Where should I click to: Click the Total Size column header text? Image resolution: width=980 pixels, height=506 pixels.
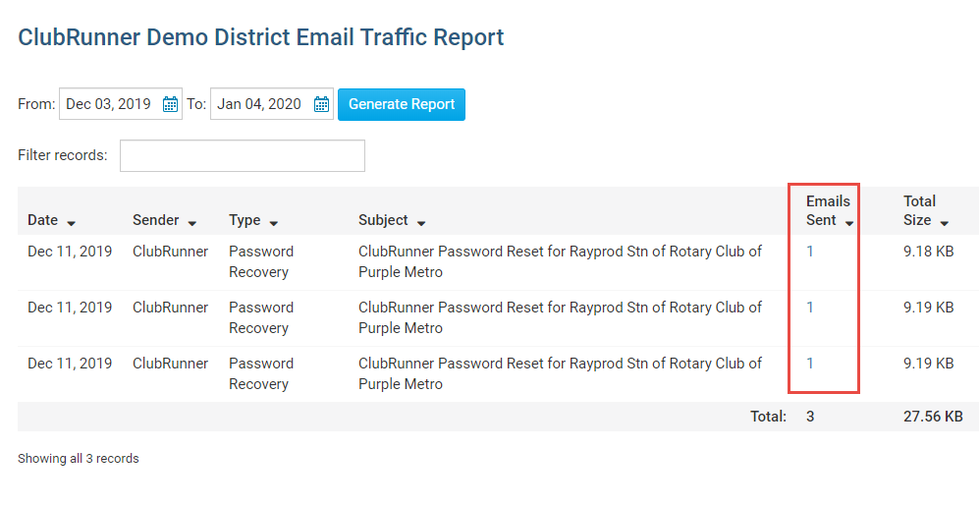click(919, 210)
